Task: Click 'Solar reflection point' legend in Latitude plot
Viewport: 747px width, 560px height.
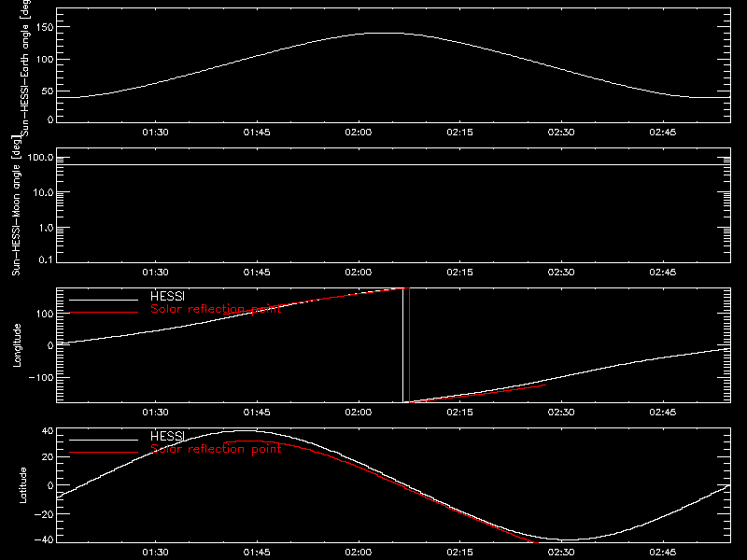Action: [x=216, y=449]
